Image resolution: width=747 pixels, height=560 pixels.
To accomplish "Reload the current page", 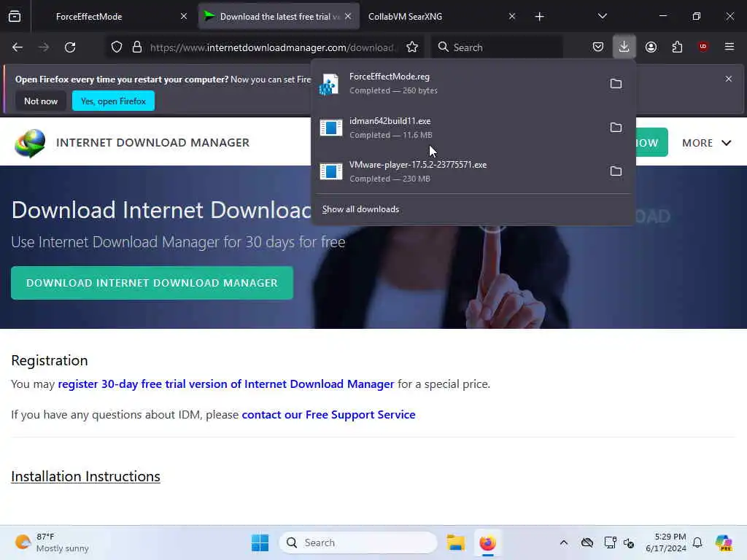I will tap(70, 47).
